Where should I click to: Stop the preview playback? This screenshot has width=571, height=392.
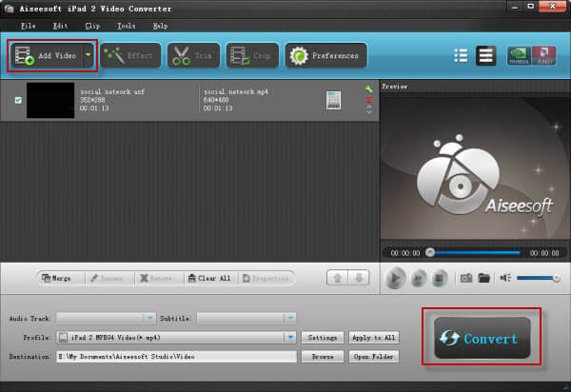click(x=439, y=279)
